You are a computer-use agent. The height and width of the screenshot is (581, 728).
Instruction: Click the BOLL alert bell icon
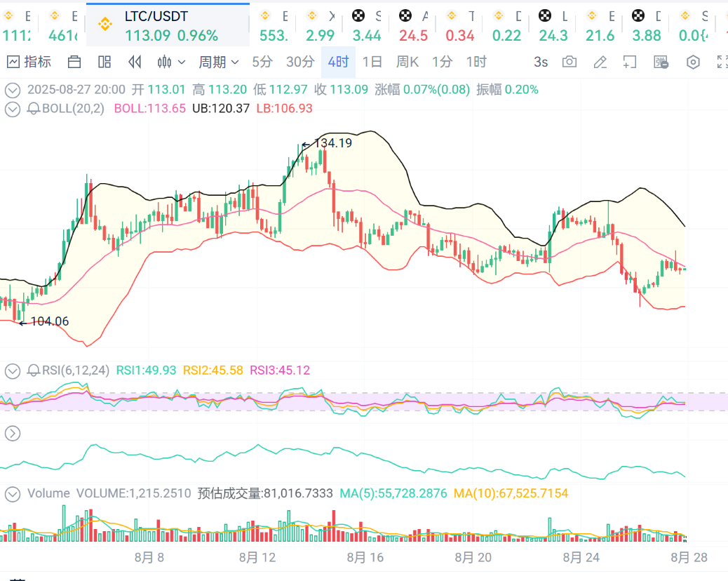[34, 109]
